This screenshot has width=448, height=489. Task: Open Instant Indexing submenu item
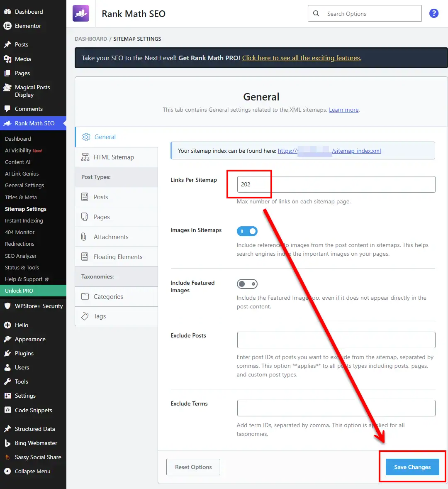(24, 220)
